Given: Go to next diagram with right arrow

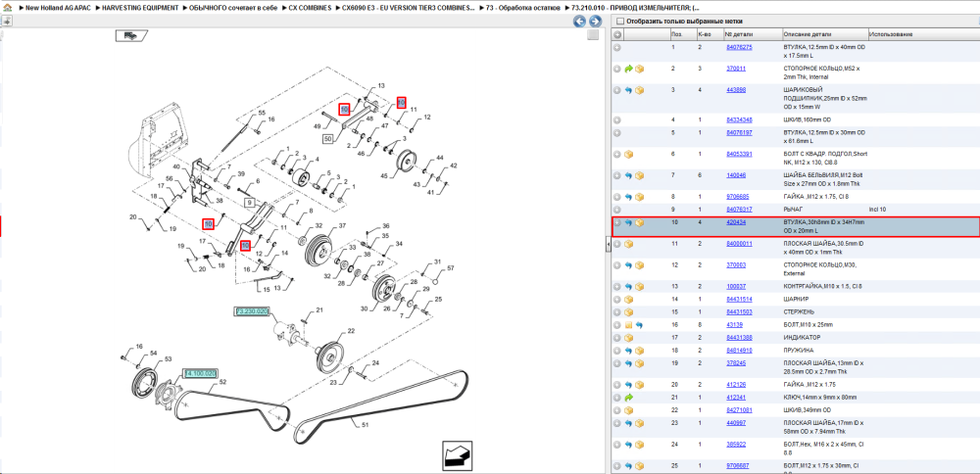Looking at the screenshot, I should coord(595,22).
